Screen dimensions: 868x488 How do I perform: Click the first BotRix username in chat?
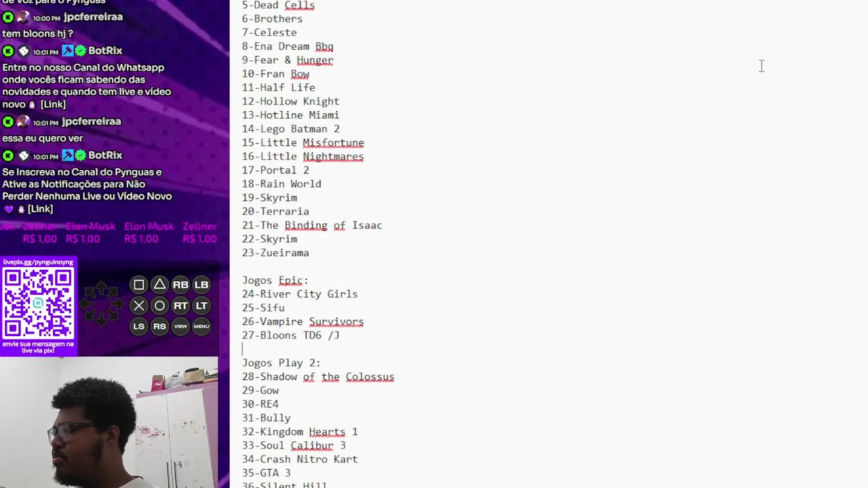pyautogui.click(x=105, y=51)
